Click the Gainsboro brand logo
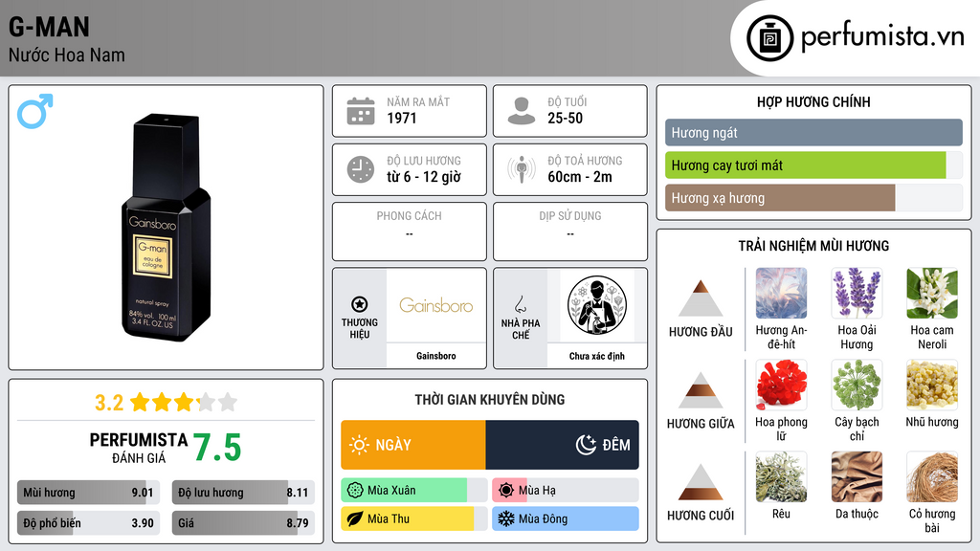 coord(436,305)
